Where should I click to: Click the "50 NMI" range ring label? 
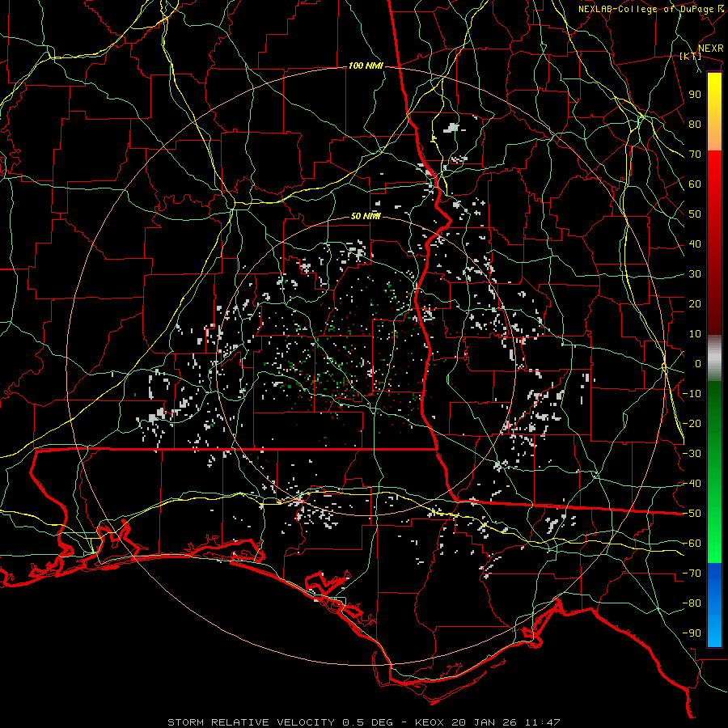tap(366, 216)
